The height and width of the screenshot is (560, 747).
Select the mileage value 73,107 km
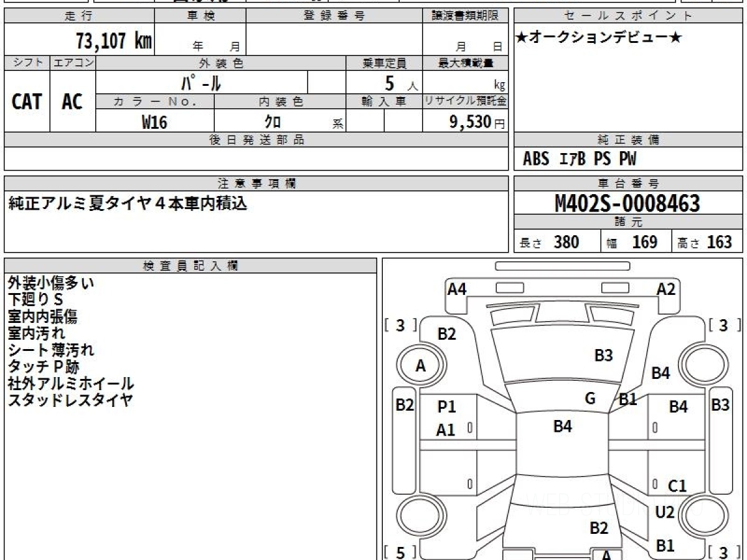point(114,41)
